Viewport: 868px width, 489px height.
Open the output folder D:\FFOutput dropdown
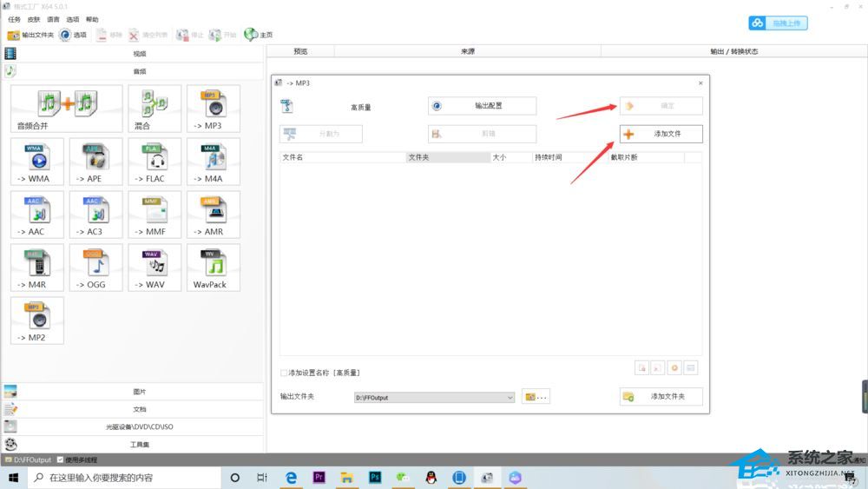point(510,398)
